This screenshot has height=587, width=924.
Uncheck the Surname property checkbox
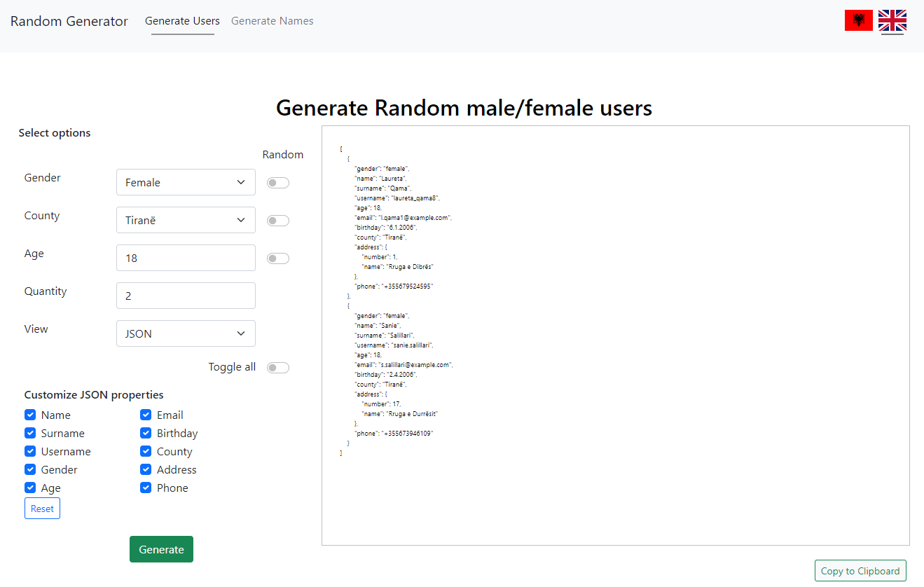coord(30,433)
